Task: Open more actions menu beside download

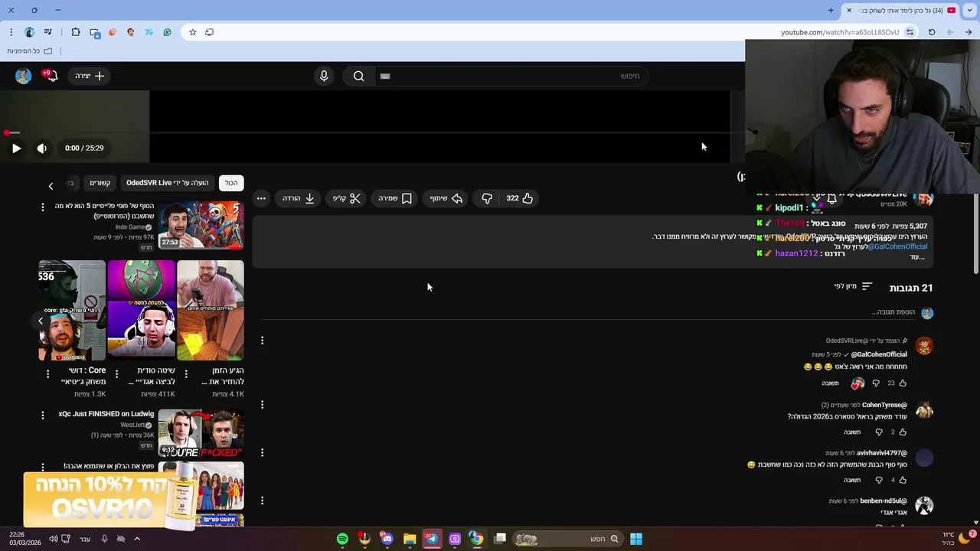Action: pyautogui.click(x=261, y=198)
